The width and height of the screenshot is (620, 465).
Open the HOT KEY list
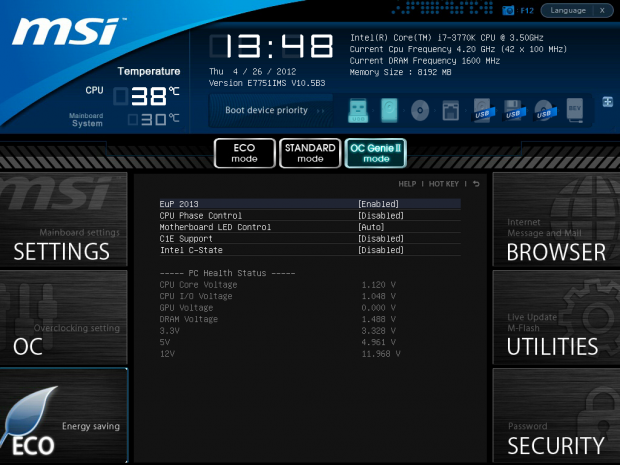coord(444,184)
